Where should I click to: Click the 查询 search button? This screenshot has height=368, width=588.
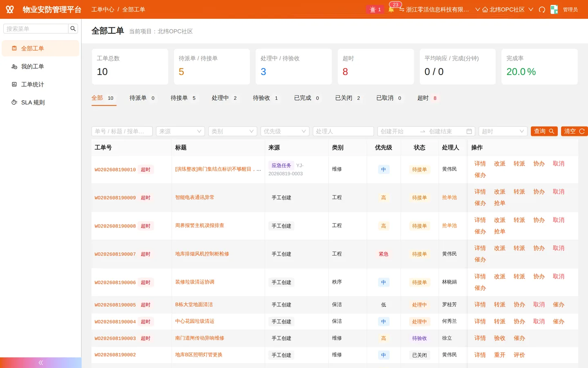tap(544, 131)
